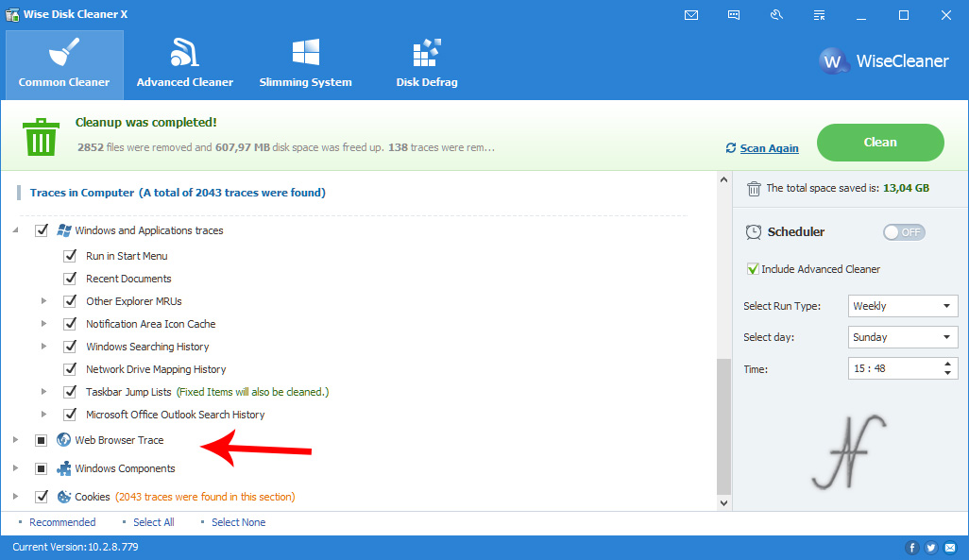Click the Advanced Cleaner icon
This screenshot has width=969, height=560.
[184, 52]
